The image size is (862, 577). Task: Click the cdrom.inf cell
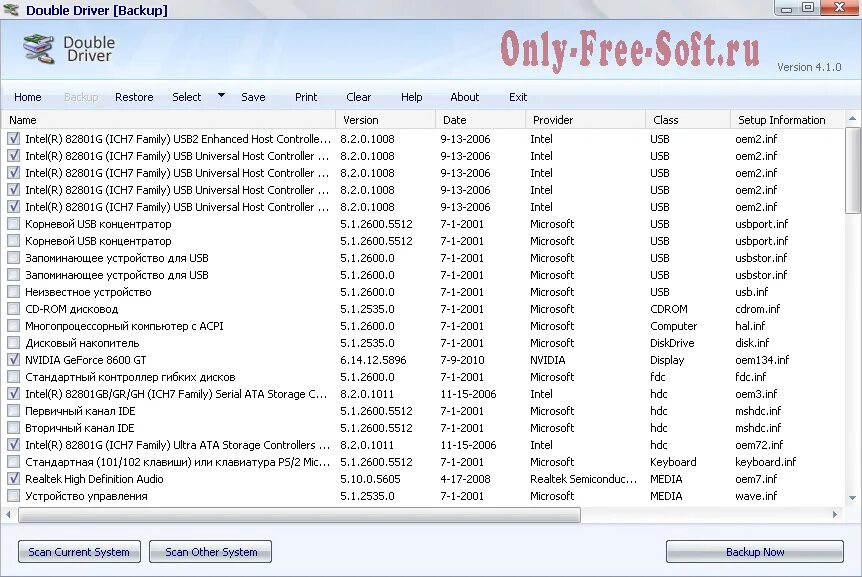(758, 309)
